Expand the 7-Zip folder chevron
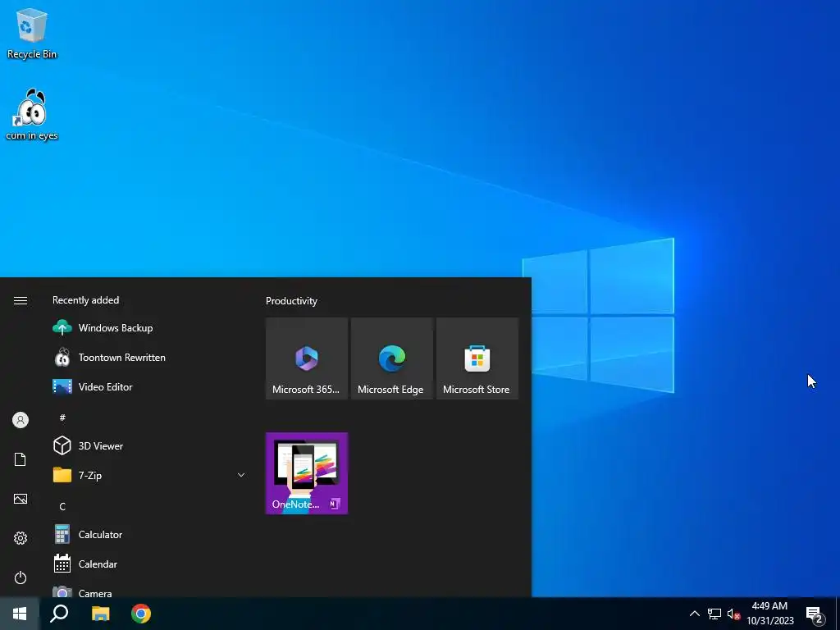Viewport: 840px width, 630px height. pyautogui.click(x=241, y=475)
